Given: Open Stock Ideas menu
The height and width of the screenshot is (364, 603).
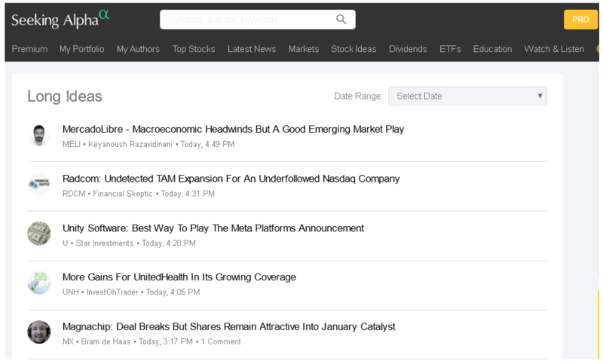Looking at the screenshot, I should coord(354,49).
